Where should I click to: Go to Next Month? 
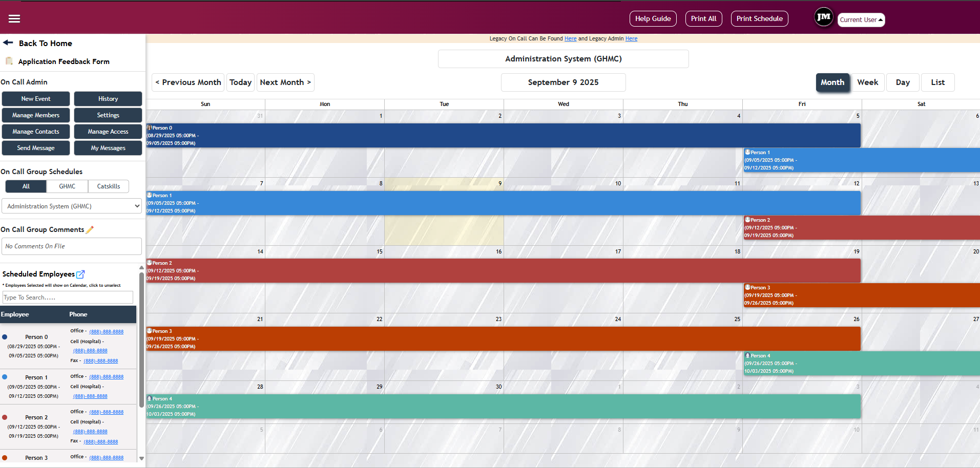pyautogui.click(x=285, y=82)
